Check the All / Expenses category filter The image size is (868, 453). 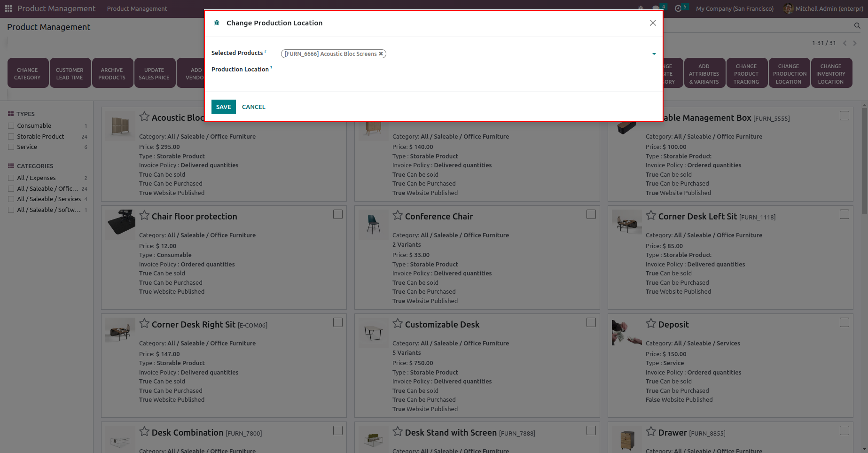[x=11, y=178]
